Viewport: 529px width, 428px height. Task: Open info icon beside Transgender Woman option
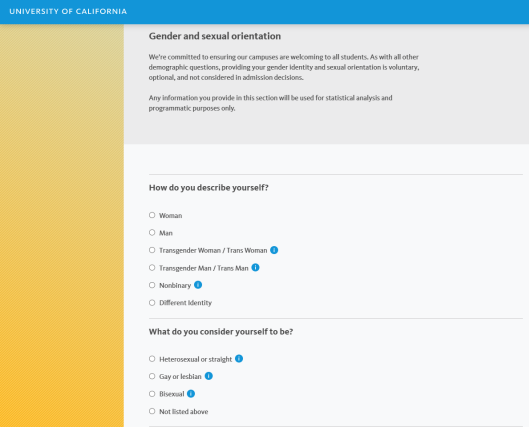click(274, 250)
